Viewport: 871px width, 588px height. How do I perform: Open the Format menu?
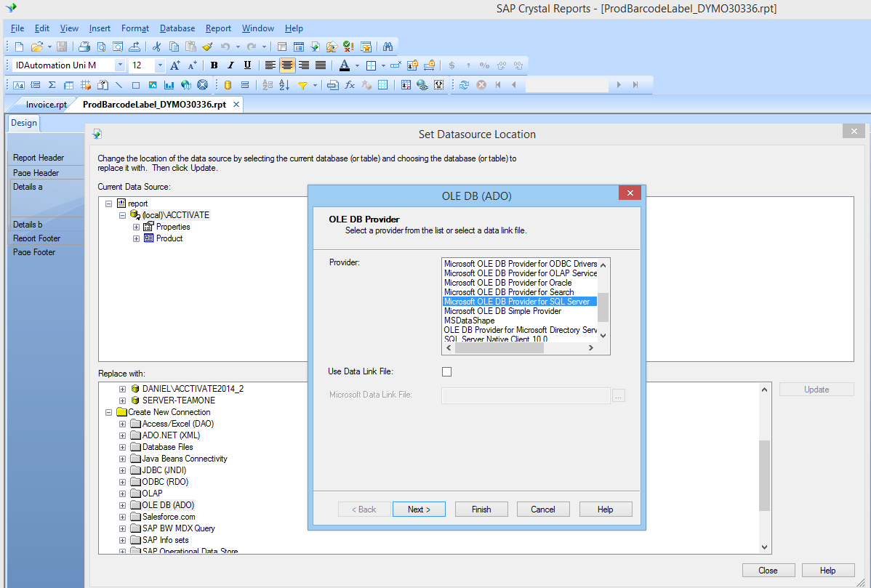pos(135,28)
